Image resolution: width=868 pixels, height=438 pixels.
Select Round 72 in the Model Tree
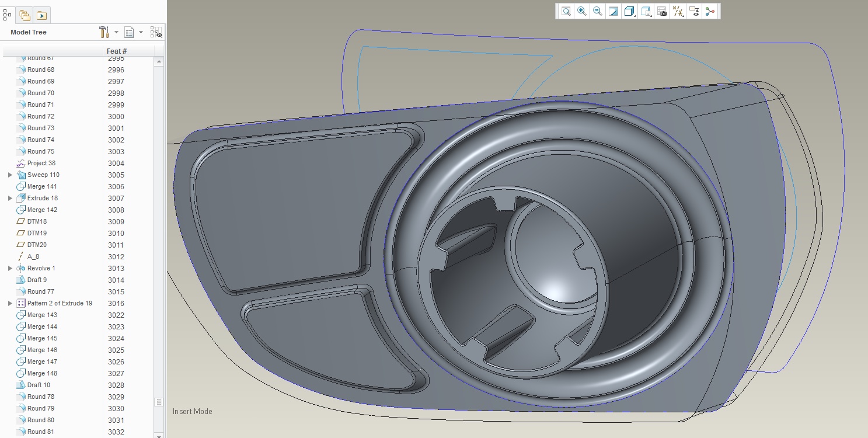(41, 116)
